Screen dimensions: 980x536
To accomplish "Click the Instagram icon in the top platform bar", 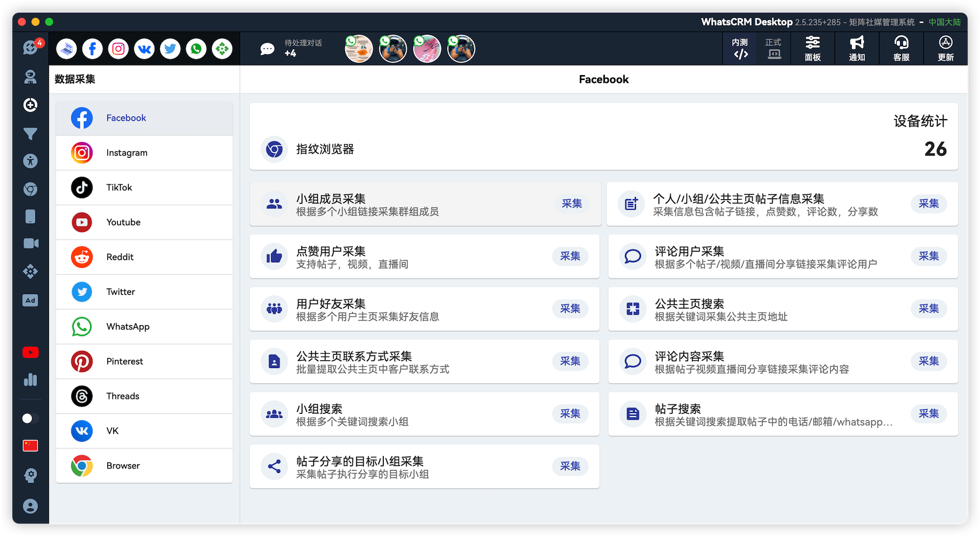I will tap(118, 48).
